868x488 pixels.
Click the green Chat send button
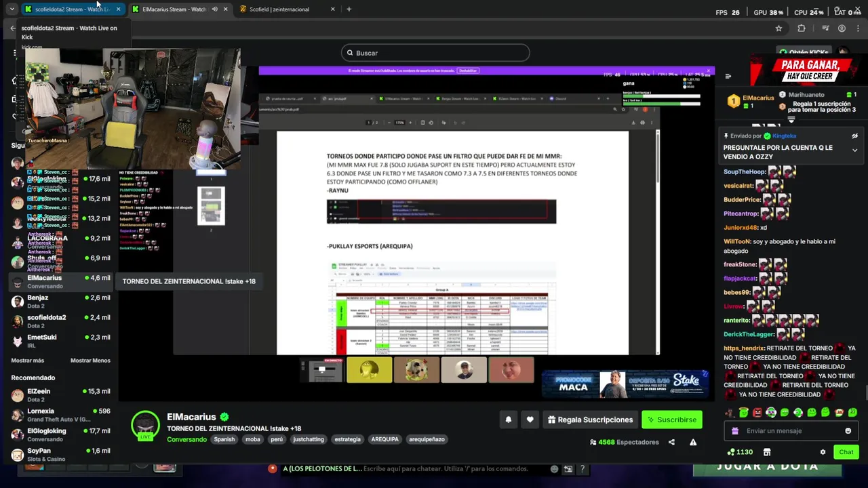pos(846,452)
